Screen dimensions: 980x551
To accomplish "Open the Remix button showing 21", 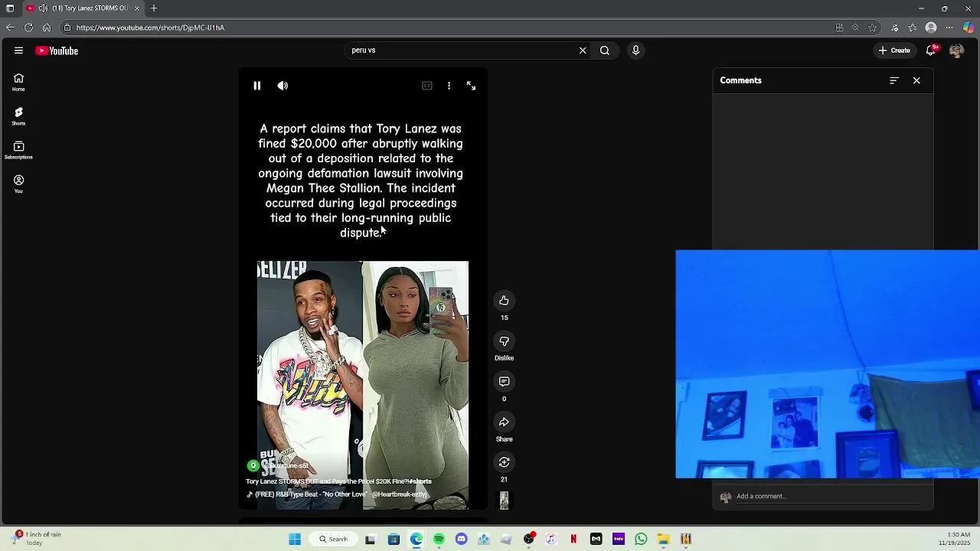I will click(x=504, y=462).
